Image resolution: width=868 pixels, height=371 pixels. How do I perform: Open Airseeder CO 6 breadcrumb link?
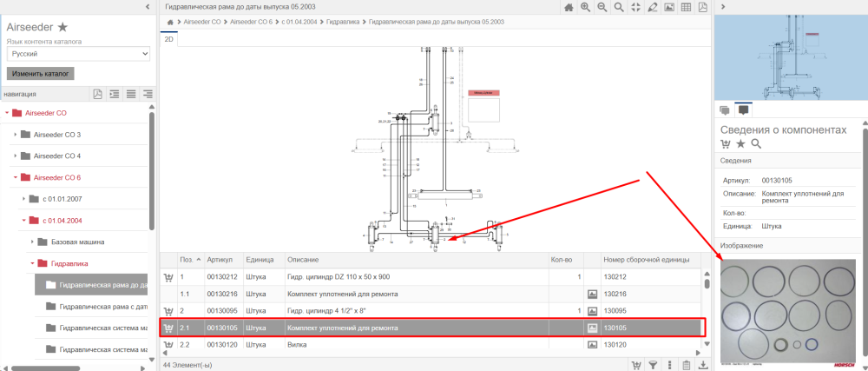(252, 22)
